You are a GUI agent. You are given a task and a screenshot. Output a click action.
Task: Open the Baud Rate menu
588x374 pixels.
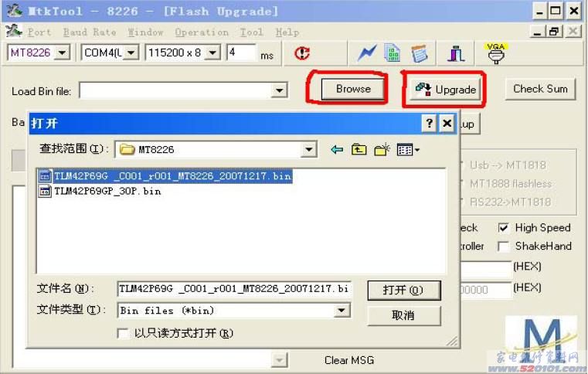(x=90, y=32)
